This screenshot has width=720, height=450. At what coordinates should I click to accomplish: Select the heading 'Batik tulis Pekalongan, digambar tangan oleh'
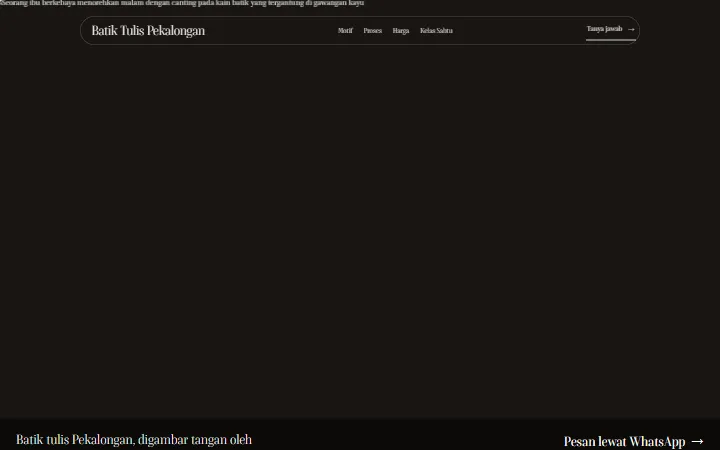pos(134,439)
